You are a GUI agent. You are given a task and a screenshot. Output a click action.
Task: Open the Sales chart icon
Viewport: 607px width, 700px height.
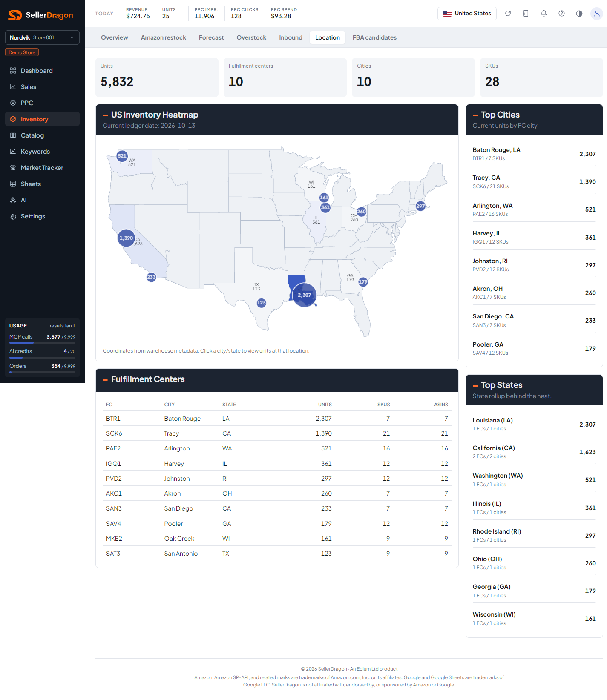[13, 87]
